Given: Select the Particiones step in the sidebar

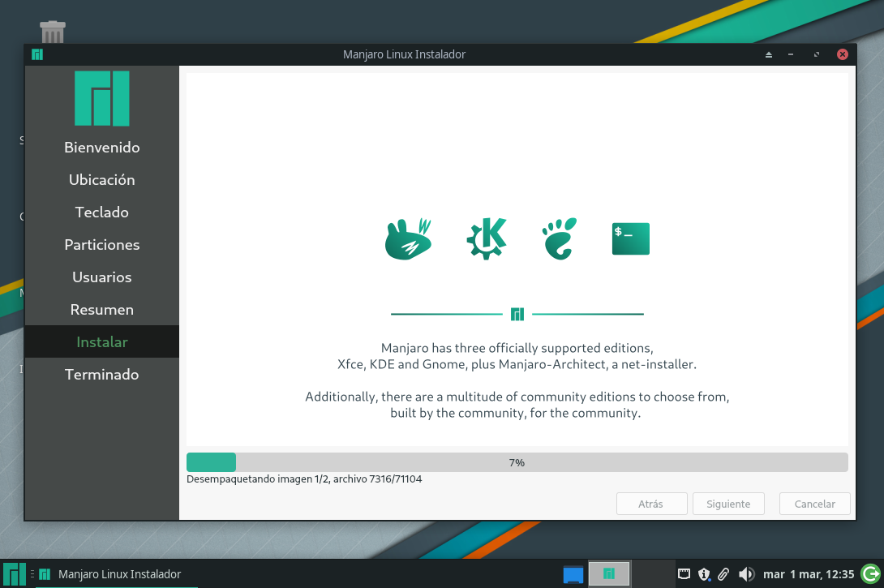Looking at the screenshot, I should coord(101,244).
